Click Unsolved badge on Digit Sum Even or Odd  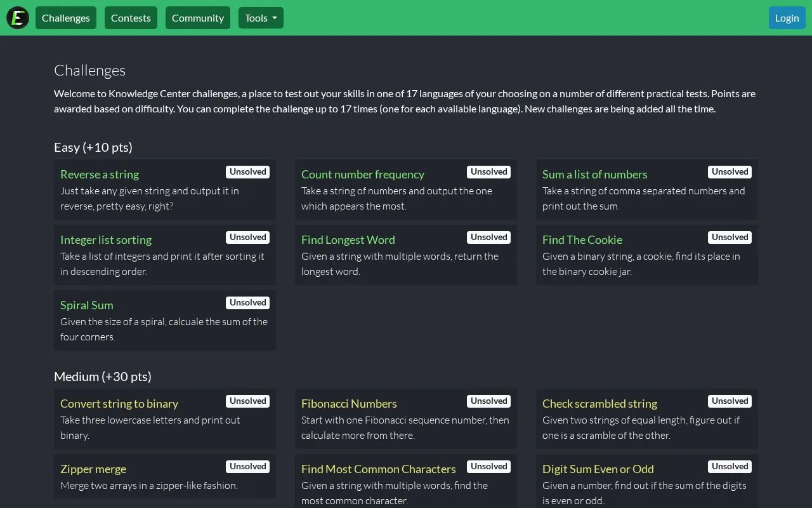click(x=730, y=467)
